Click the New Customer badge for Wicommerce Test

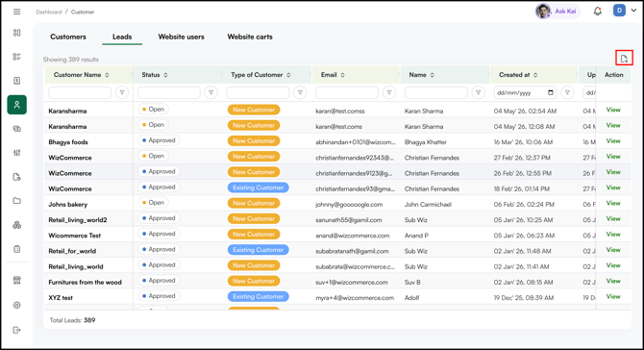[254, 235]
